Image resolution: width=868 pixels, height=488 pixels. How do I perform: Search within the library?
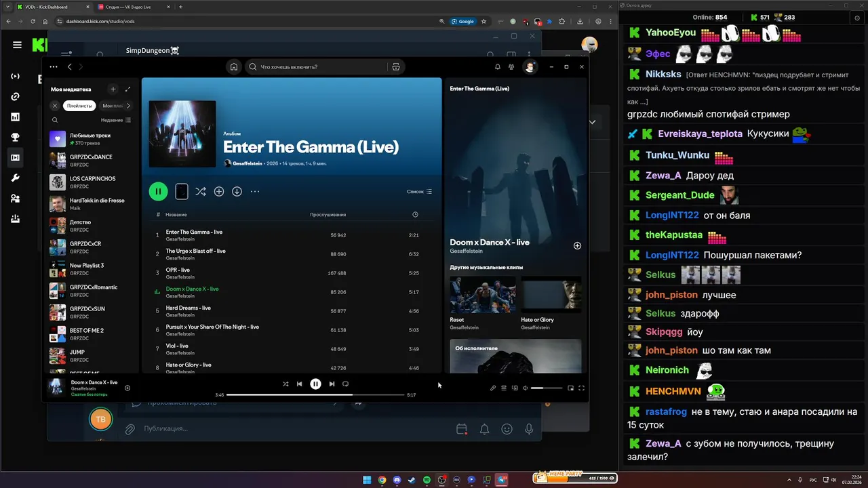55,120
